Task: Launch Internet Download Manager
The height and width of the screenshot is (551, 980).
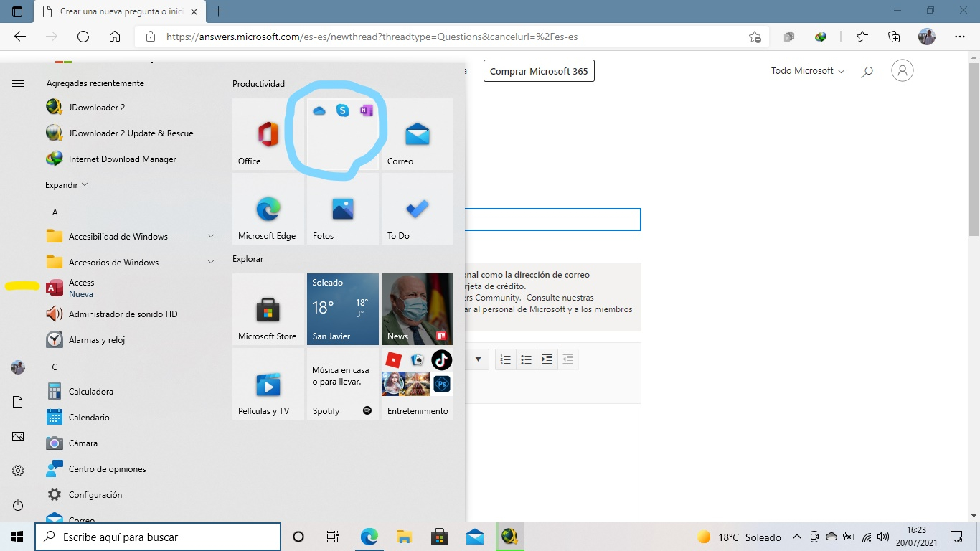Action: pos(130,159)
